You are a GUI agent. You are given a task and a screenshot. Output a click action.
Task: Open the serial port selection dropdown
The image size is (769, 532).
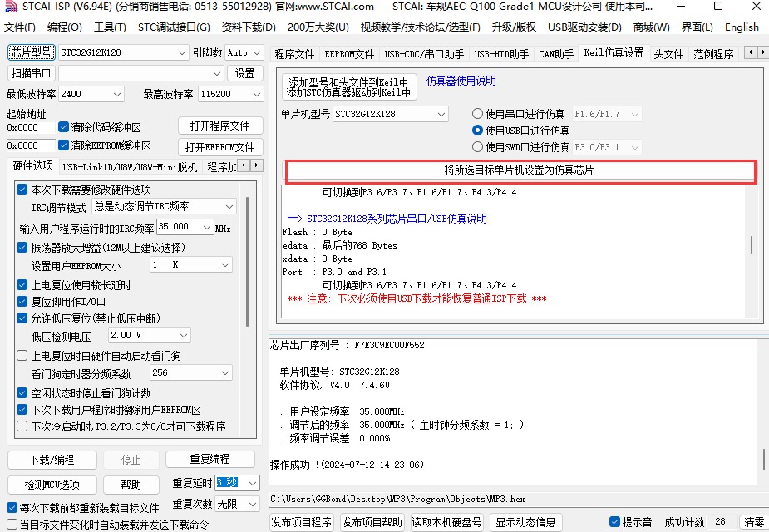point(140,73)
